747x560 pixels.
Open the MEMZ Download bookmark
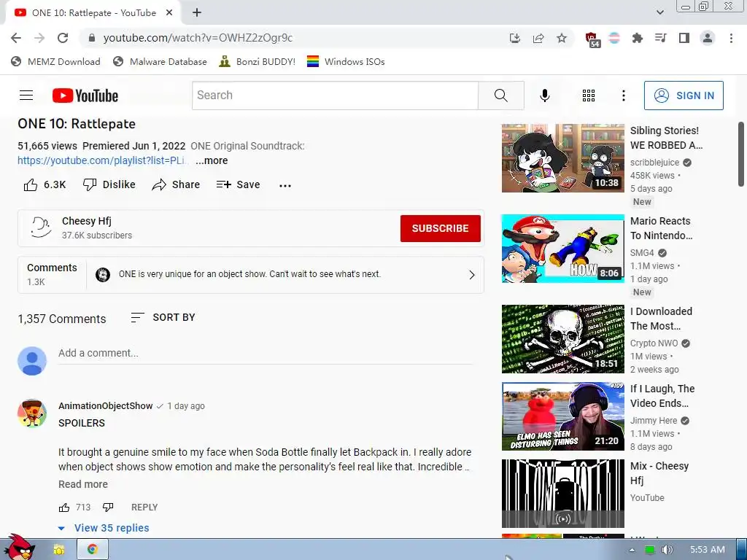(x=55, y=62)
